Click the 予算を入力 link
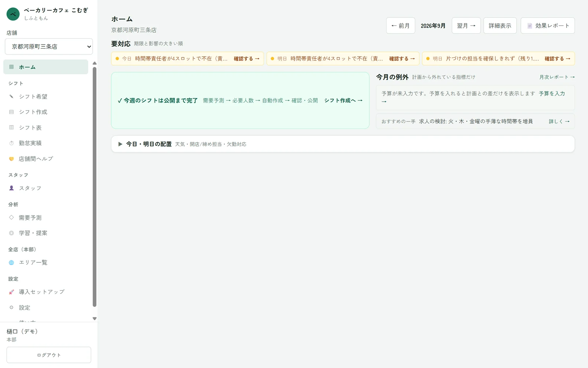 point(552,93)
